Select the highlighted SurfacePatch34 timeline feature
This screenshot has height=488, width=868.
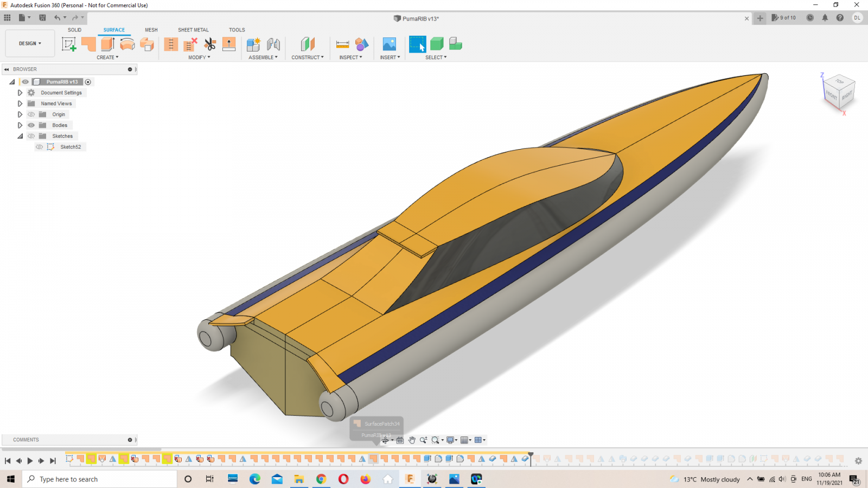pyautogui.click(x=373, y=459)
